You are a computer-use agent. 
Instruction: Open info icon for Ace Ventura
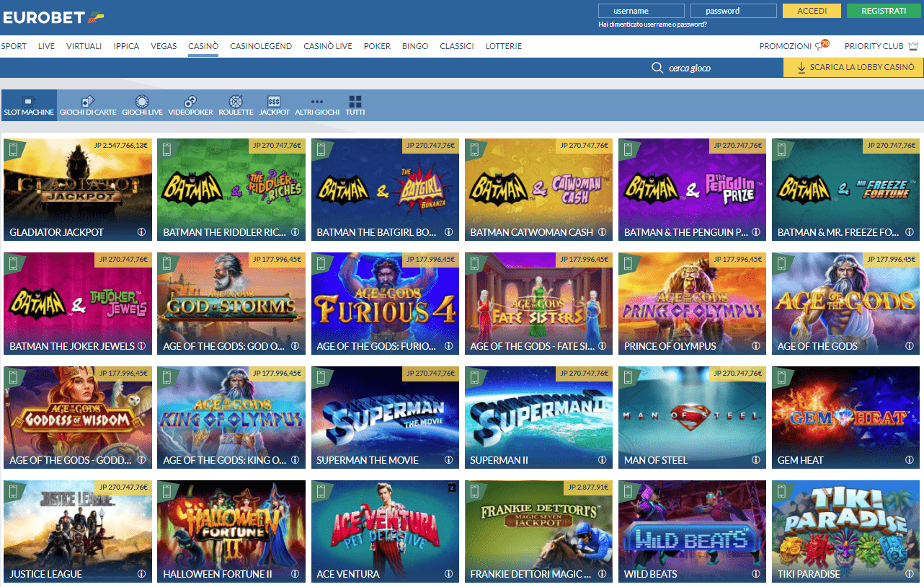click(x=448, y=574)
